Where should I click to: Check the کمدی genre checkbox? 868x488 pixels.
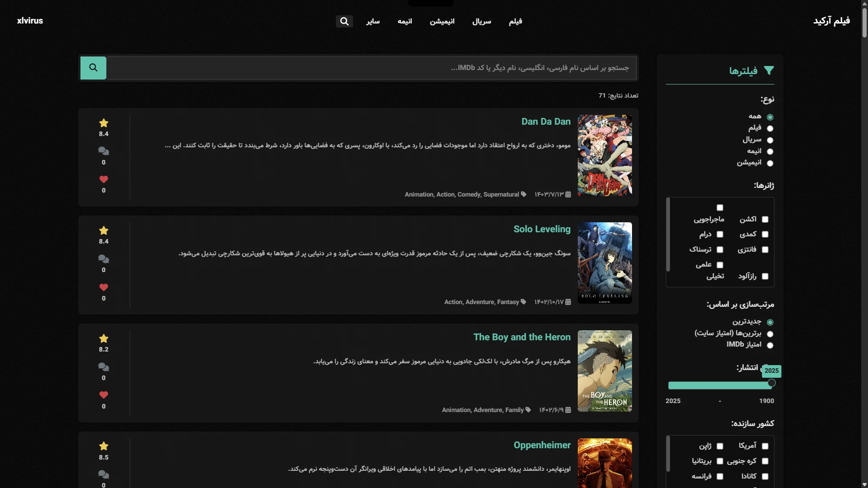[765, 234]
